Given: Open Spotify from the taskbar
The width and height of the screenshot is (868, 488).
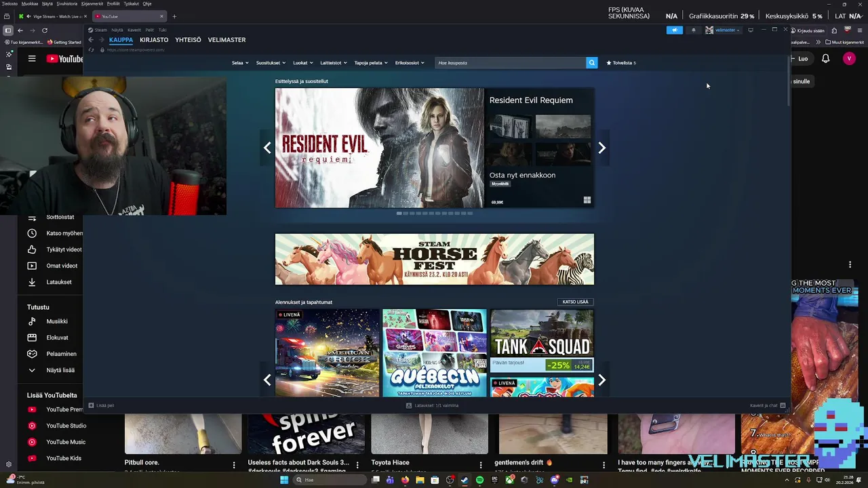Looking at the screenshot, I should [x=479, y=480].
